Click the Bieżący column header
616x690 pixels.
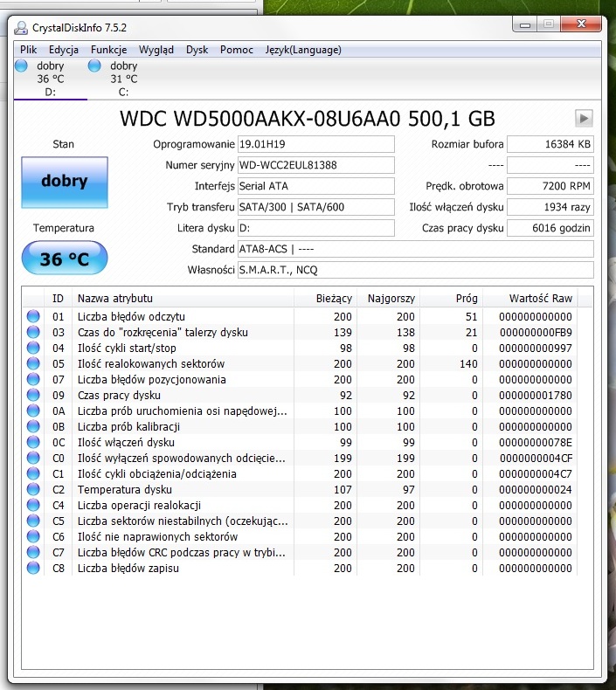point(325,299)
